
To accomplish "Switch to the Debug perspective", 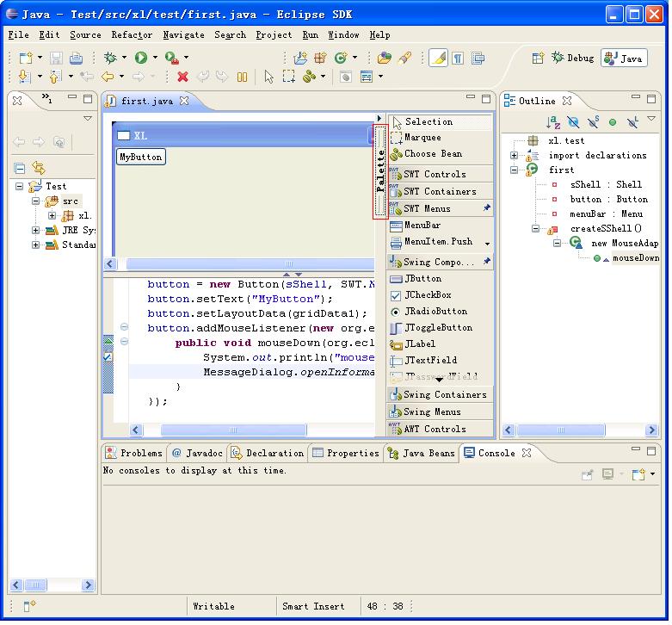I will point(573,58).
